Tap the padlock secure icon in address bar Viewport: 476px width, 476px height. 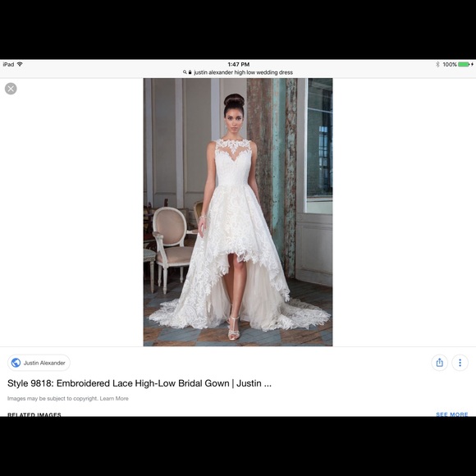(x=190, y=72)
